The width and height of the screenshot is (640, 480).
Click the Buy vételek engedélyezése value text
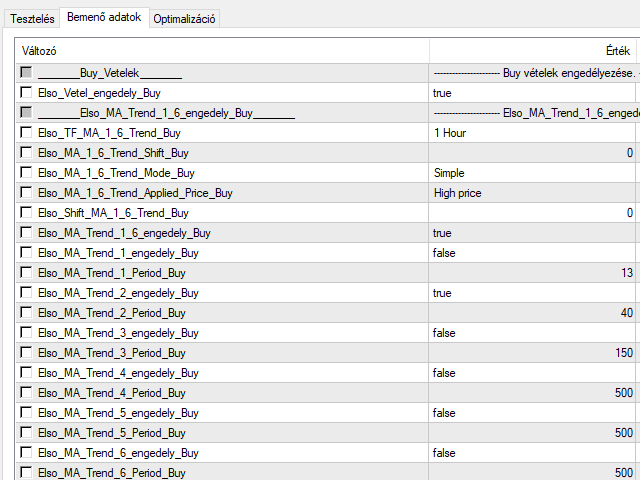pos(569,73)
